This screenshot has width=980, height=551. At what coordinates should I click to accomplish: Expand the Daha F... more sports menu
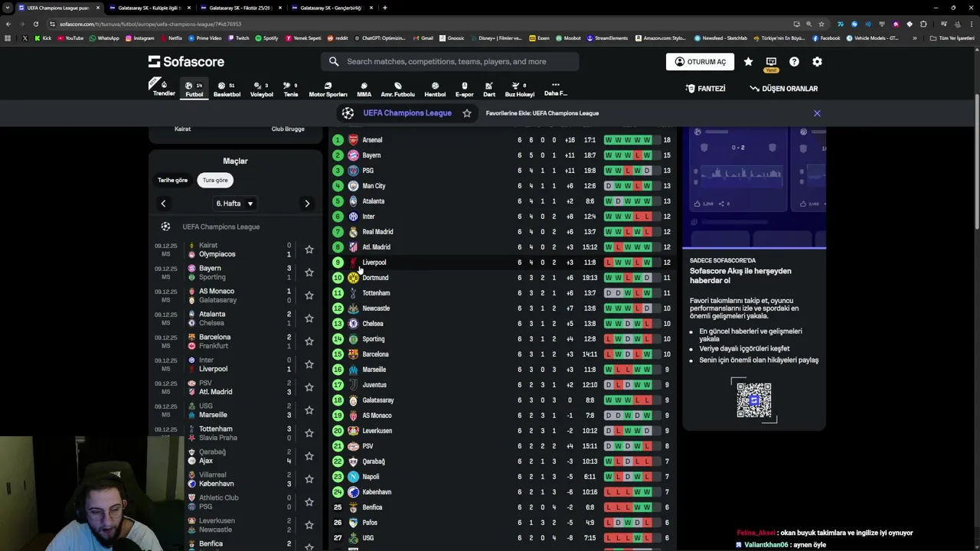(555, 89)
